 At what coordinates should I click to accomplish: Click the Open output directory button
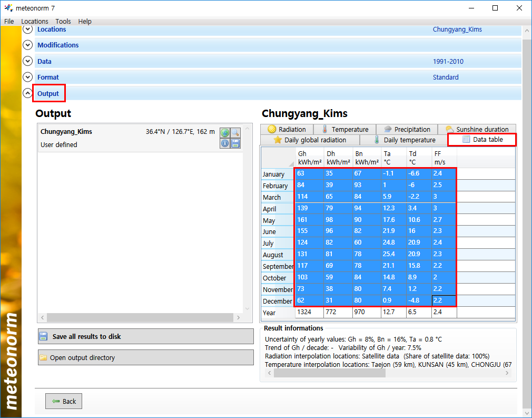coord(145,357)
